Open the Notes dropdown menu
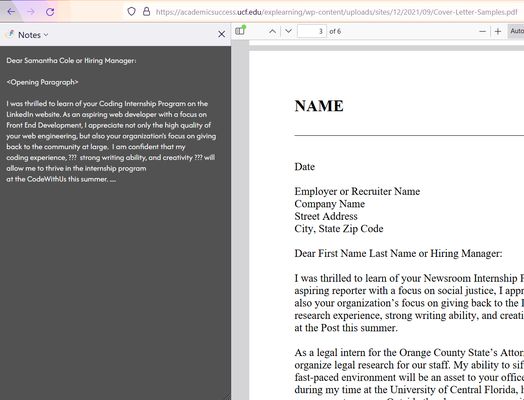Viewport: 524px width, 400px height. pyautogui.click(x=33, y=35)
